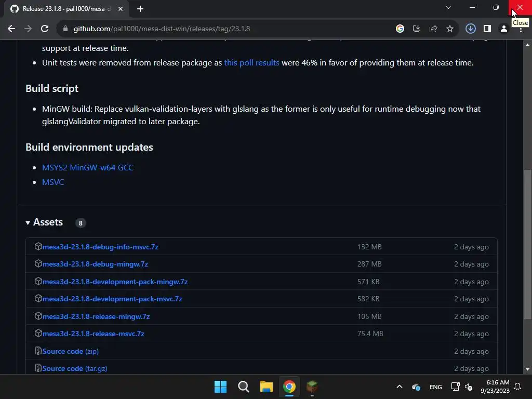Click the Google icon in address bar
This screenshot has width=532, height=399.
point(400,29)
